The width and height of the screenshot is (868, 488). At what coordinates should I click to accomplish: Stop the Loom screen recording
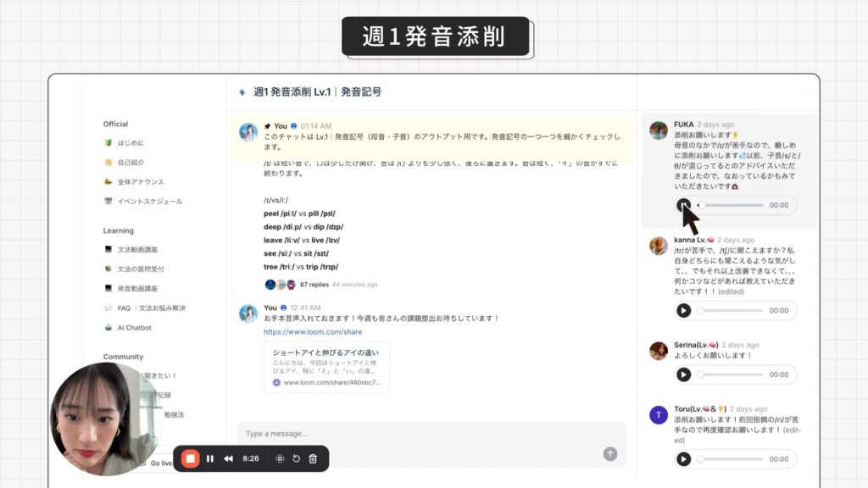(x=191, y=458)
